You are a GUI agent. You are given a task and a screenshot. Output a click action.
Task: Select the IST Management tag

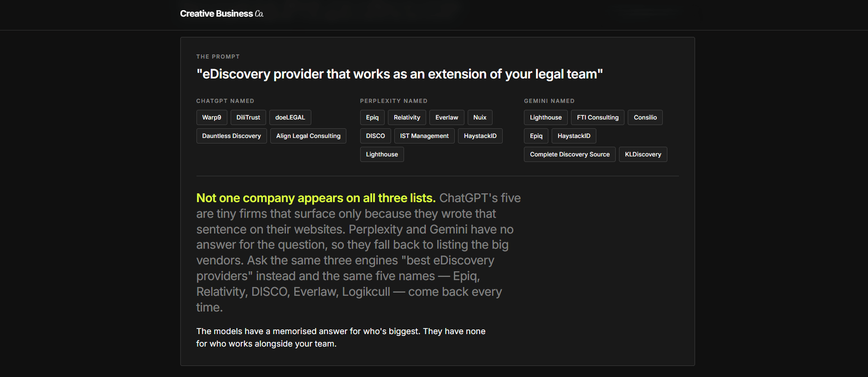pos(424,136)
